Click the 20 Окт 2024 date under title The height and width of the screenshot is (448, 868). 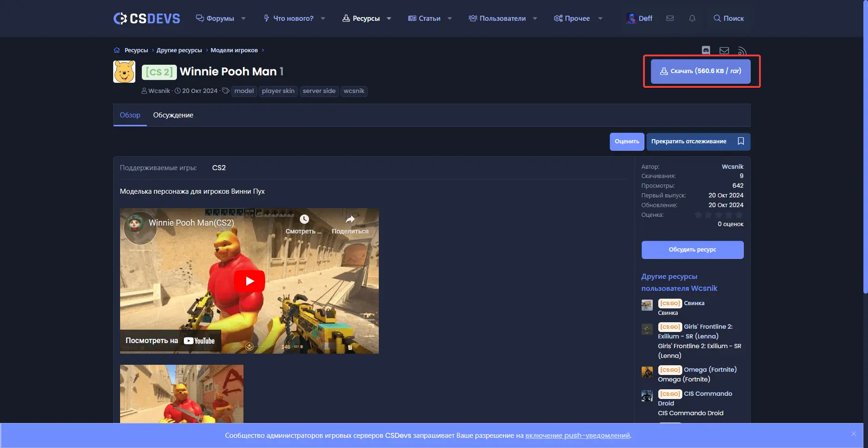point(200,91)
